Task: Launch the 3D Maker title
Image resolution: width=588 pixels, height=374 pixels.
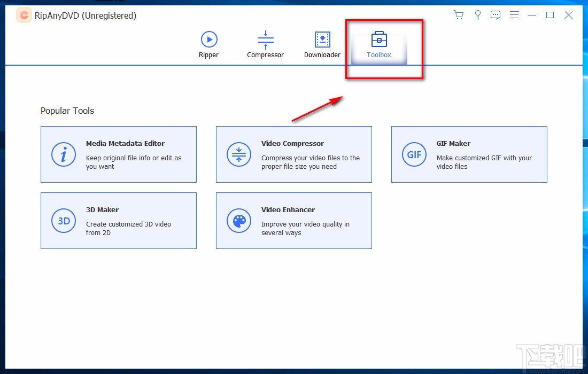Action: (x=103, y=210)
